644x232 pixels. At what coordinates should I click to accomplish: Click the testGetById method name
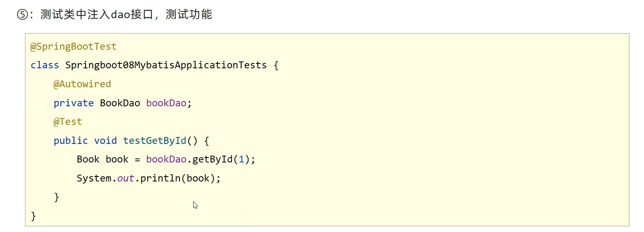click(154, 141)
